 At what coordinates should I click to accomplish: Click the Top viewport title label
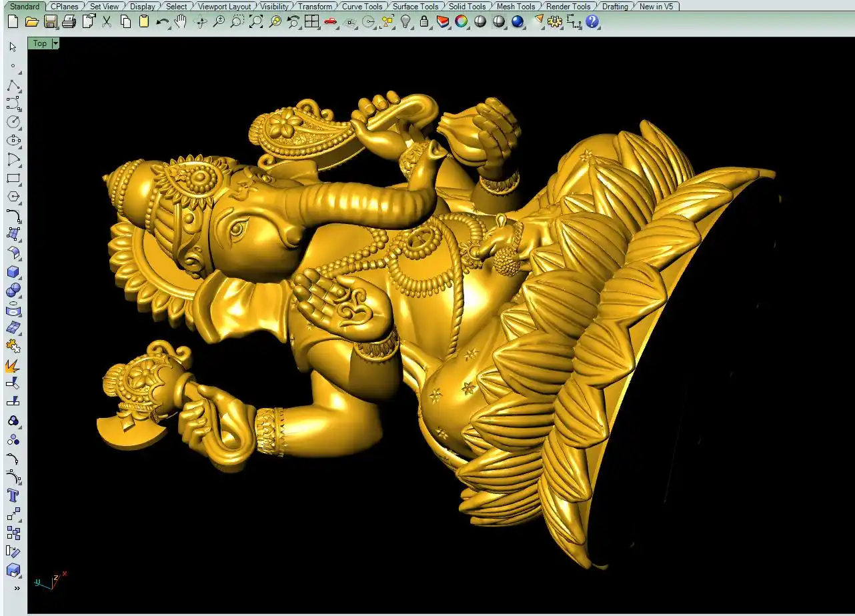tap(40, 43)
